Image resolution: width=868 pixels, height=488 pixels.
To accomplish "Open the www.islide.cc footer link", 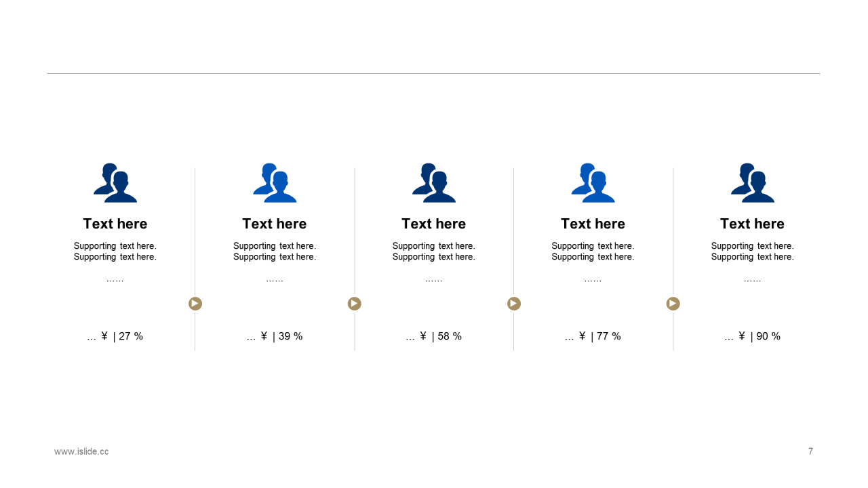I will pos(81,451).
